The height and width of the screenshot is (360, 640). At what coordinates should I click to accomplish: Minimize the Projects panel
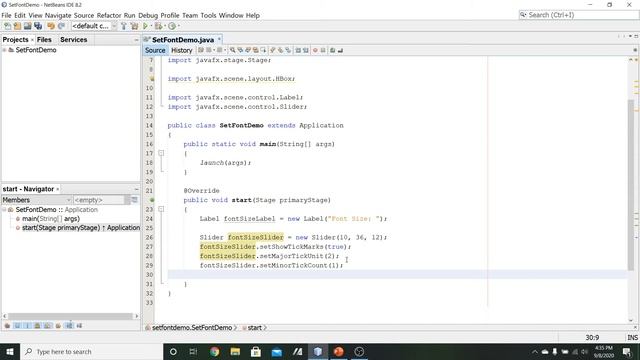(136, 40)
